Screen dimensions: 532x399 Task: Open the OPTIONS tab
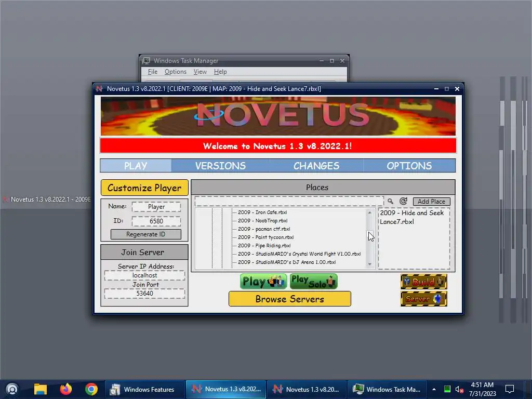click(409, 166)
